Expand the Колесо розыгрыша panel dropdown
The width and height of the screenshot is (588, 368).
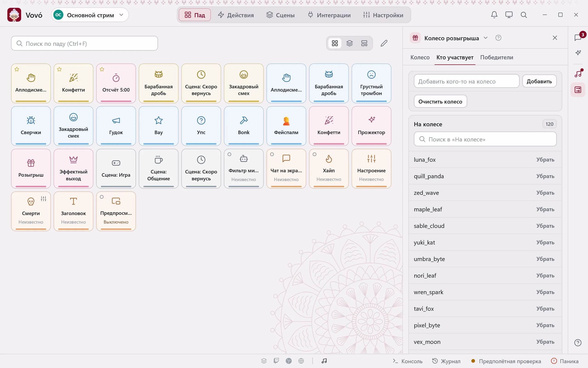[x=486, y=38]
